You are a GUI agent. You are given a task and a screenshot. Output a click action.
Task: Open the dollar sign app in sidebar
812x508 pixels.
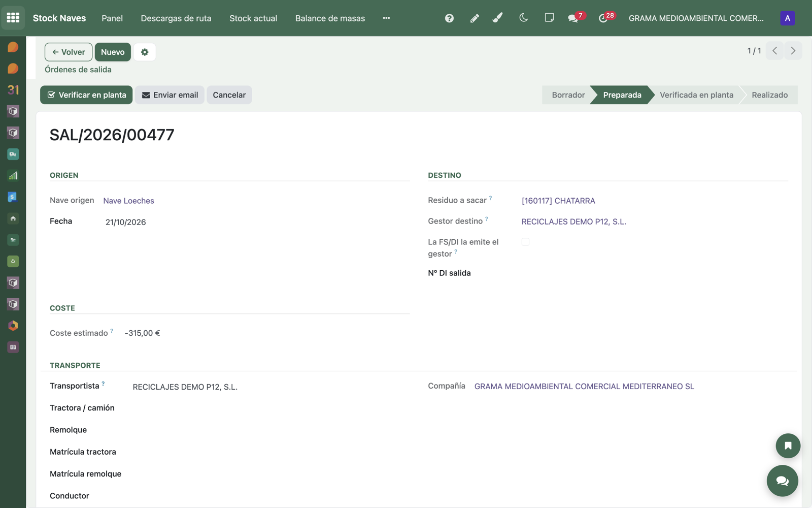point(13,197)
